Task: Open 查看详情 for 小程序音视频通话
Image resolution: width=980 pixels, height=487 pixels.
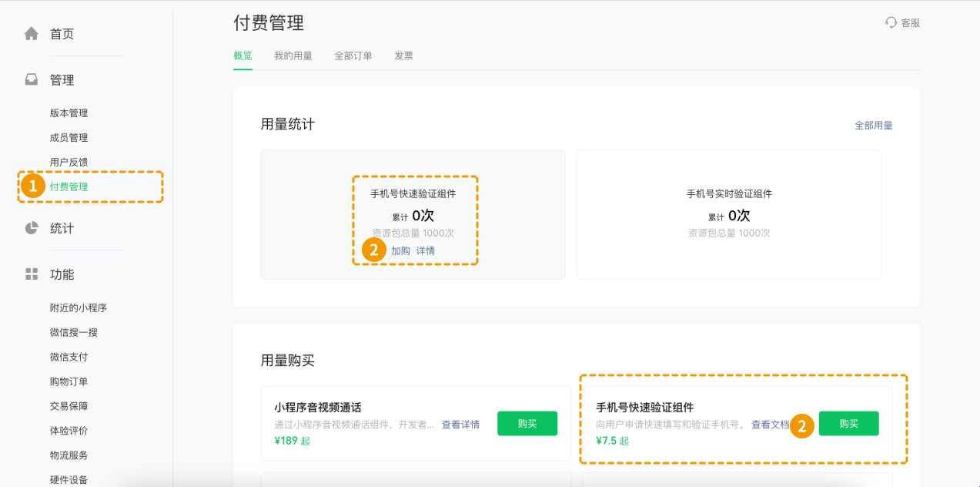Action: [x=460, y=425]
